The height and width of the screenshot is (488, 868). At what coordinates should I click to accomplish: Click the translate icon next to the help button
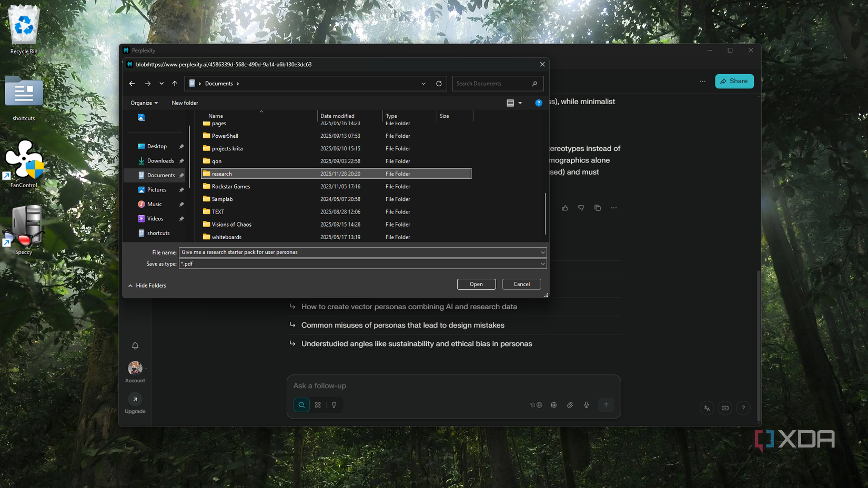click(x=707, y=408)
